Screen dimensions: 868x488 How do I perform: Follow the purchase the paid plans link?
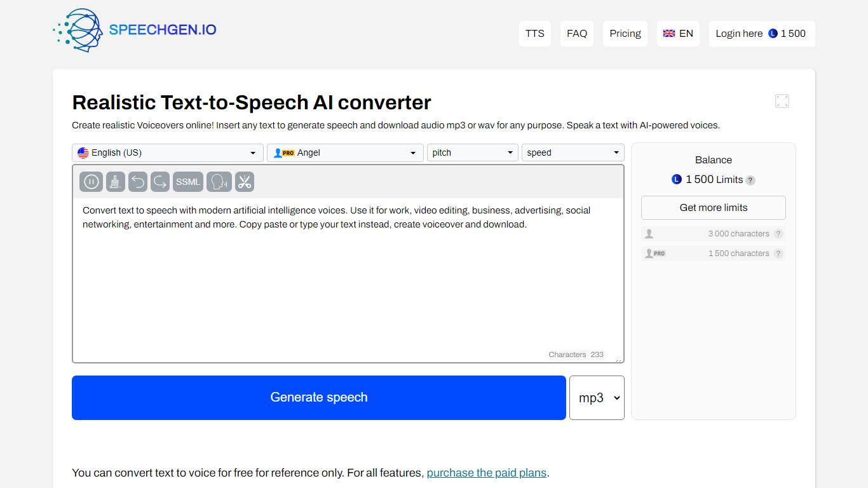(x=486, y=472)
